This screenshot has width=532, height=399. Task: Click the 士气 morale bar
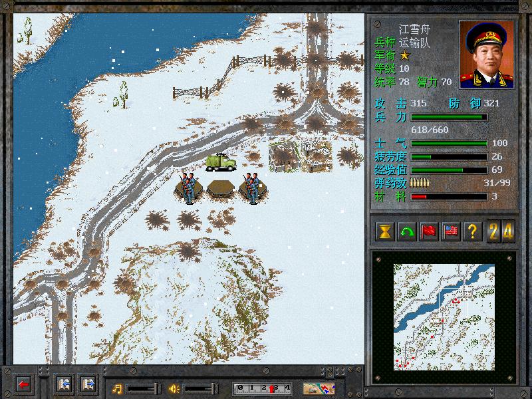[x=449, y=144]
